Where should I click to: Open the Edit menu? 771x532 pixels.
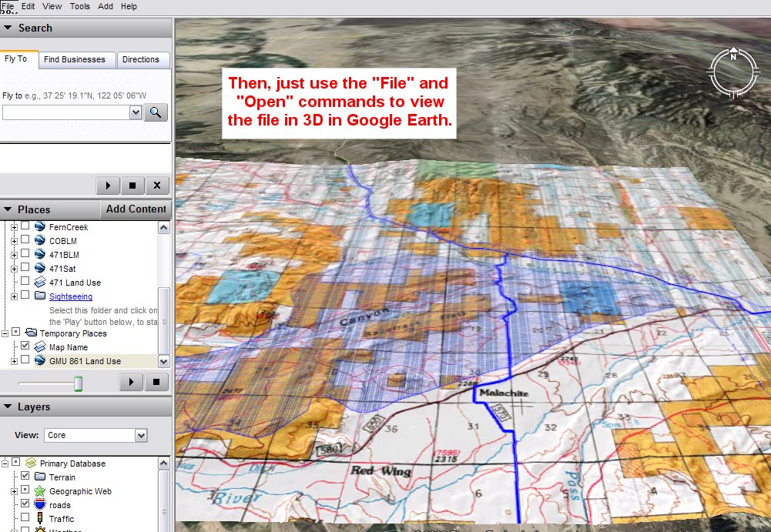[x=28, y=6]
